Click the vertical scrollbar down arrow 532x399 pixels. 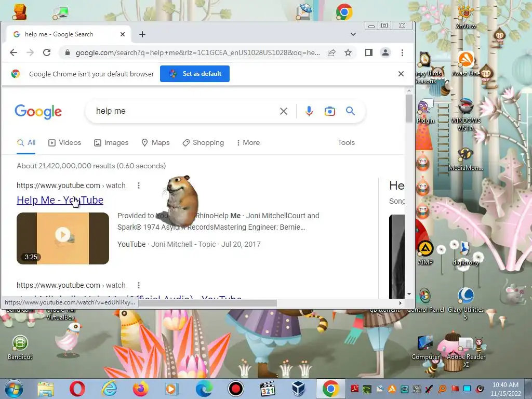coord(409,294)
